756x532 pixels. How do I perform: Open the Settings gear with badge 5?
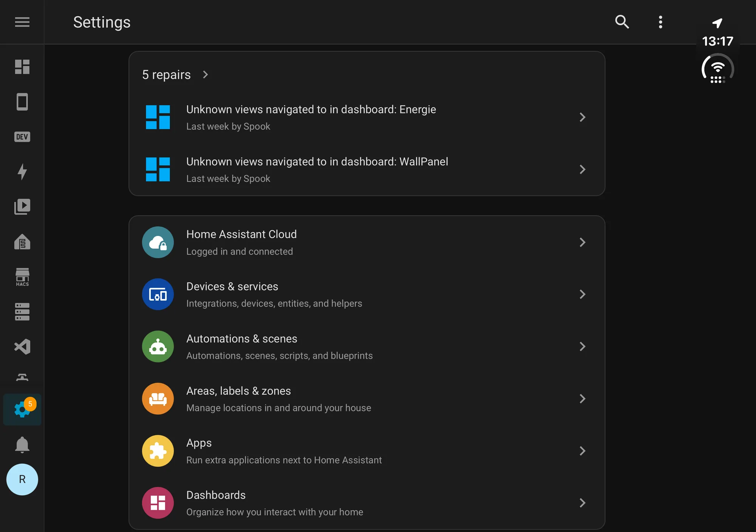(x=22, y=409)
